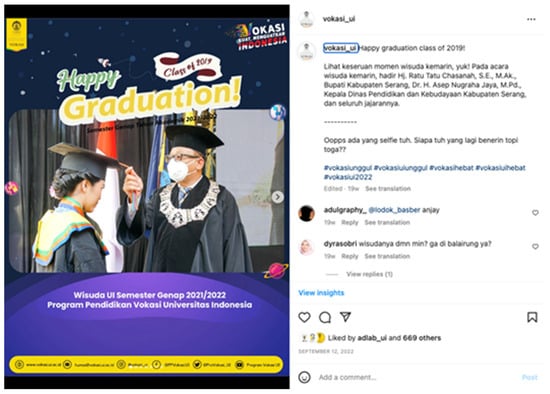Open the emoji picker smiley icon
Viewport: 550px width, 394px height.
(x=304, y=377)
